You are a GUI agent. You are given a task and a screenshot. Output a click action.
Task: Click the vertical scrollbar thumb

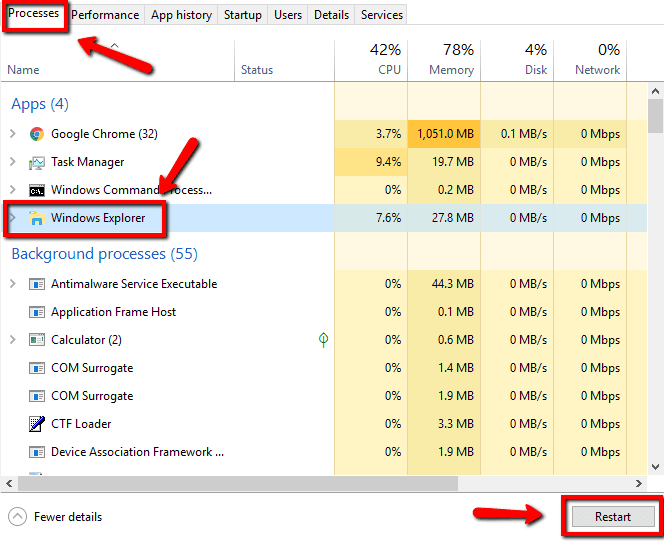coord(655,116)
